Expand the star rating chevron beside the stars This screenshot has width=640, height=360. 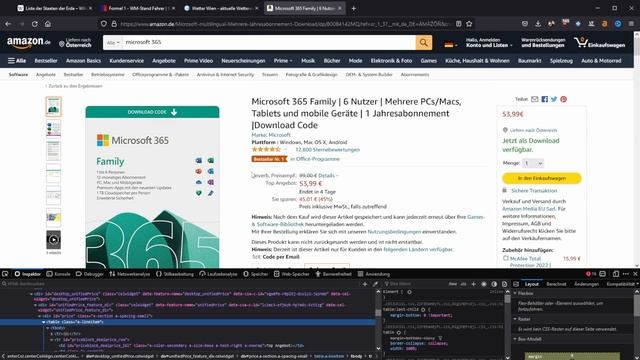(x=285, y=150)
